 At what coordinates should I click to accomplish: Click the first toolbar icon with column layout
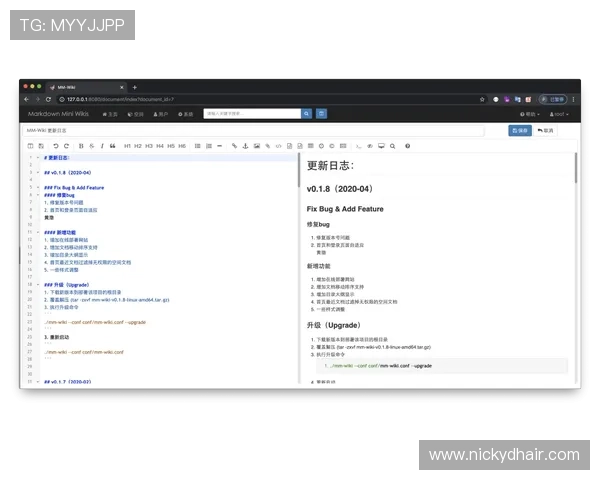[x=31, y=146]
